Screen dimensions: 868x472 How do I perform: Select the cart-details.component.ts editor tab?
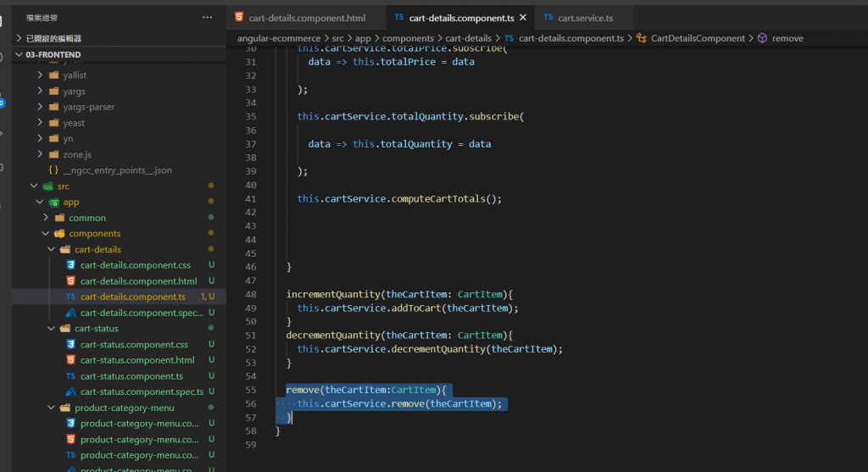pos(461,18)
